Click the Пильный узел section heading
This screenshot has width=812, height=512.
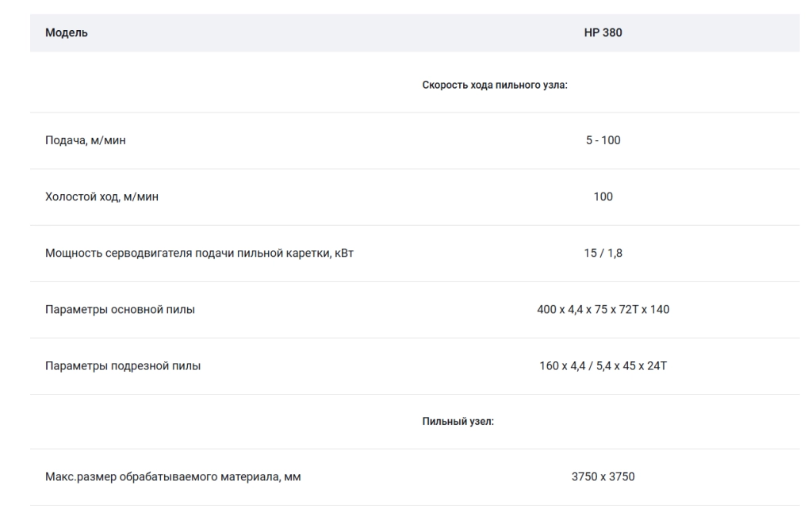pyautogui.click(x=458, y=422)
